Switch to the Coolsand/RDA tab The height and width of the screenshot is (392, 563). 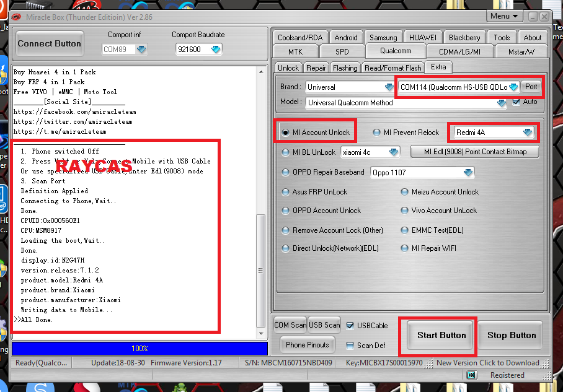click(300, 38)
